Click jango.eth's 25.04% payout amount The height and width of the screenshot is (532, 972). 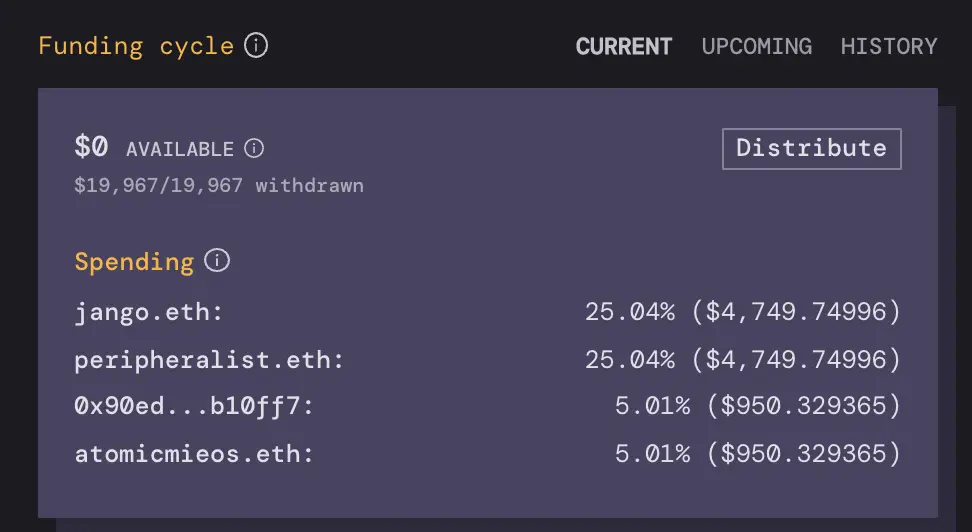click(x=742, y=312)
